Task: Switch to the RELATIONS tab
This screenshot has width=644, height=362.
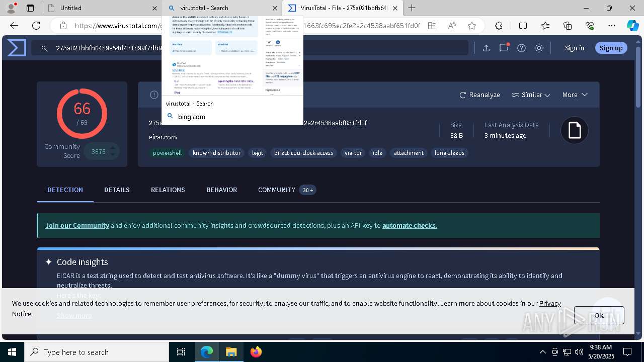Action: (168, 190)
